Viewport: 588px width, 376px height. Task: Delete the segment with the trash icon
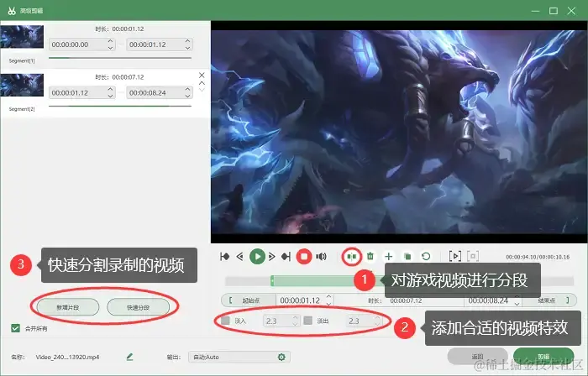click(370, 257)
